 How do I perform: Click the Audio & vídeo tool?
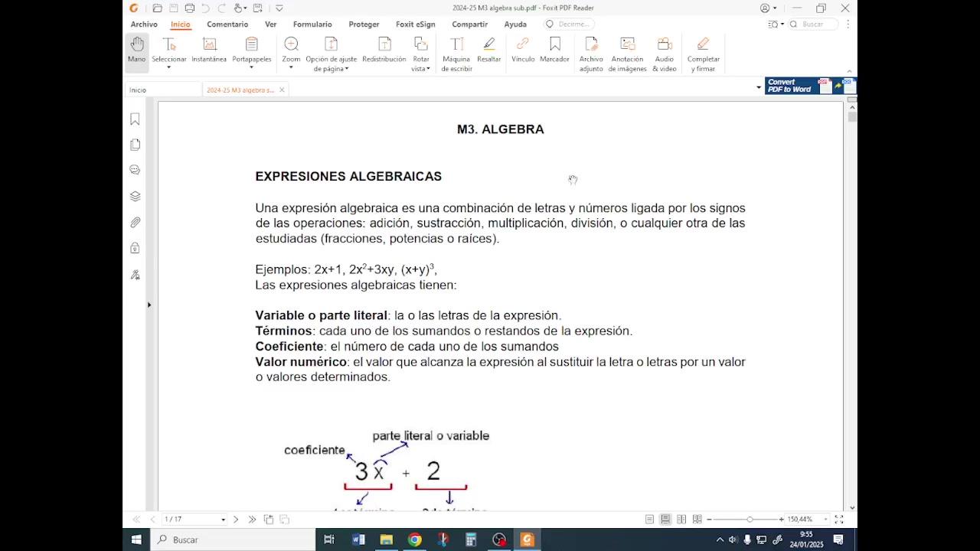tap(665, 54)
